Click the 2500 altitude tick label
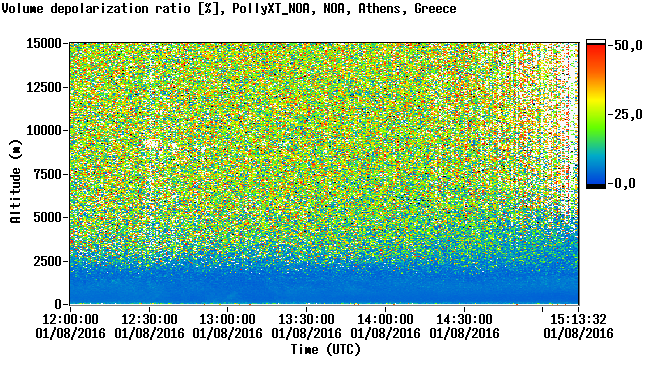Image resolution: width=665 pixels, height=389 pixels. 48,261
